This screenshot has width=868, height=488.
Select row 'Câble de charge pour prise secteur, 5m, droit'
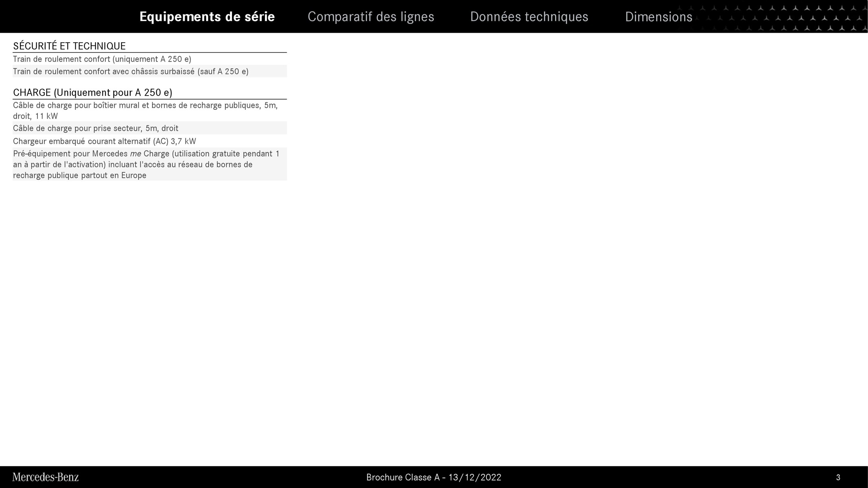(x=150, y=128)
